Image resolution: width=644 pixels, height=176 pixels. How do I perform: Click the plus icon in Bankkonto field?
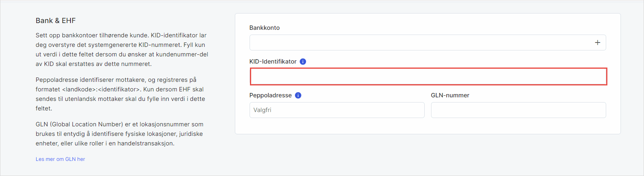[597, 43]
